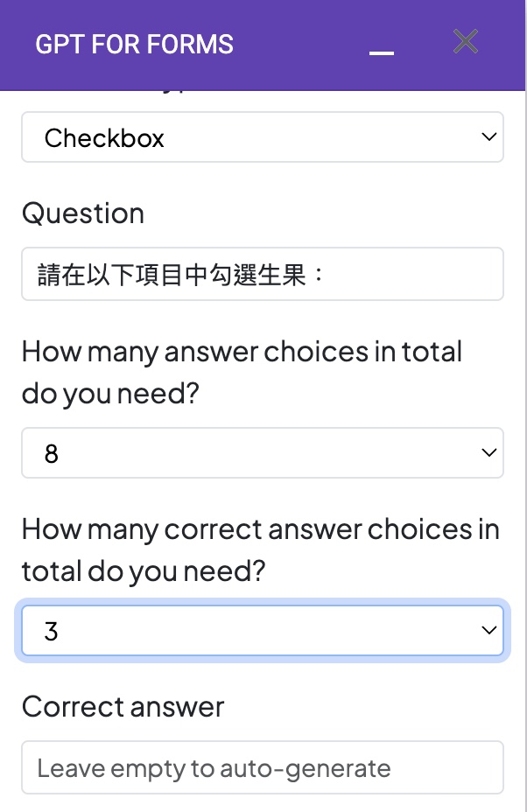Viewport: 527px width, 812px height.
Task: Expand the correct answer choices dropdown showing 3
Action: point(262,631)
